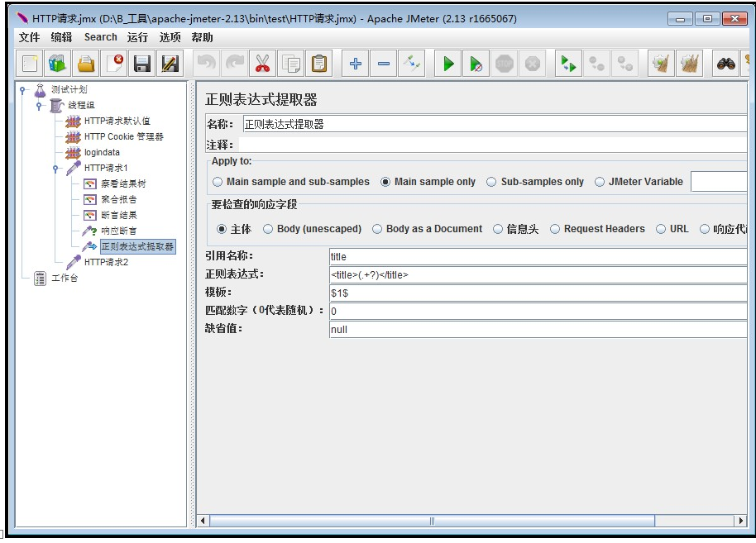Collapse the 线程组 tree node handle
The width and height of the screenshot is (756, 543).
(39, 105)
